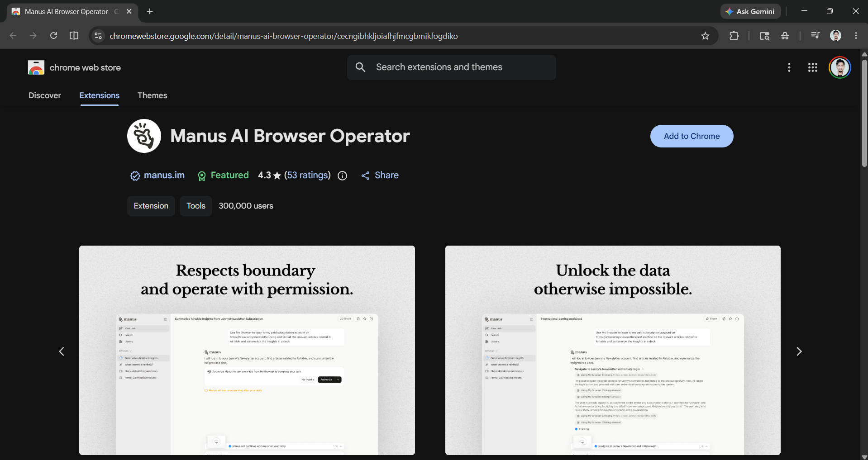868x460 pixels.
Task: Open the media controls icon in toolbar
Action: [815, 35]
